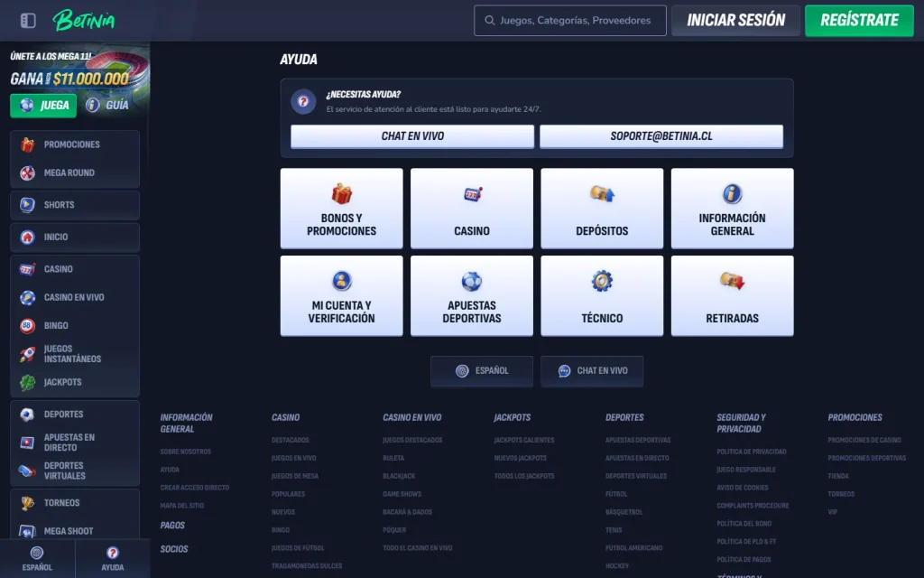Open Juegos Instantáneos rocket icon
The height and width of the screenshot is (578, 924).
click(27, 354)
